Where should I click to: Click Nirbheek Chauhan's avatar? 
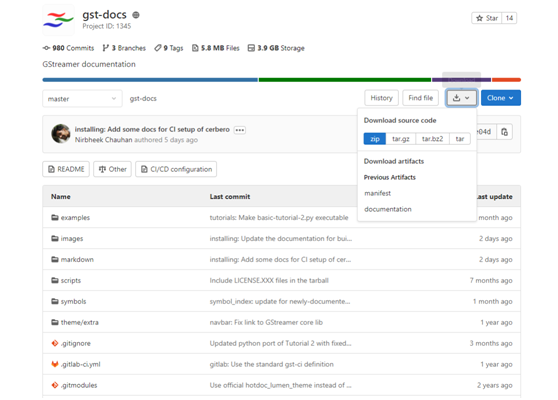coord(61,134)
